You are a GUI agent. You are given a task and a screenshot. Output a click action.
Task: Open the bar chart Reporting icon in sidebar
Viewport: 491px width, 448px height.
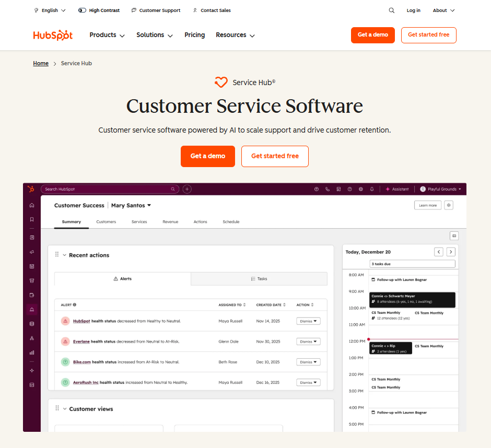tap(32, 353)
